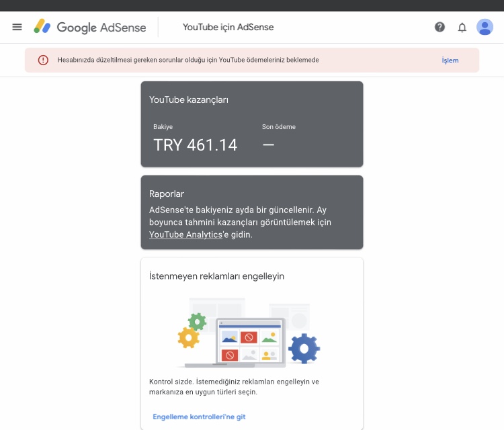Viewport: 504px width, 430px height.
Task: Open the account profile avatar
Action: pyautogui.click(x=485, y=27)
